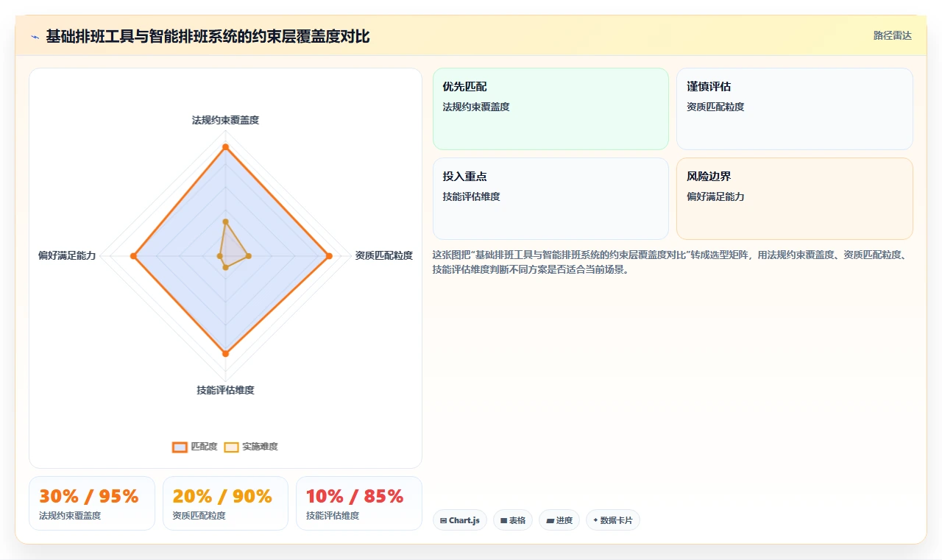The height and width of the screenshot is (560, 942).
Task: Open the 谨慎评估 card
Action: point(795,109)
